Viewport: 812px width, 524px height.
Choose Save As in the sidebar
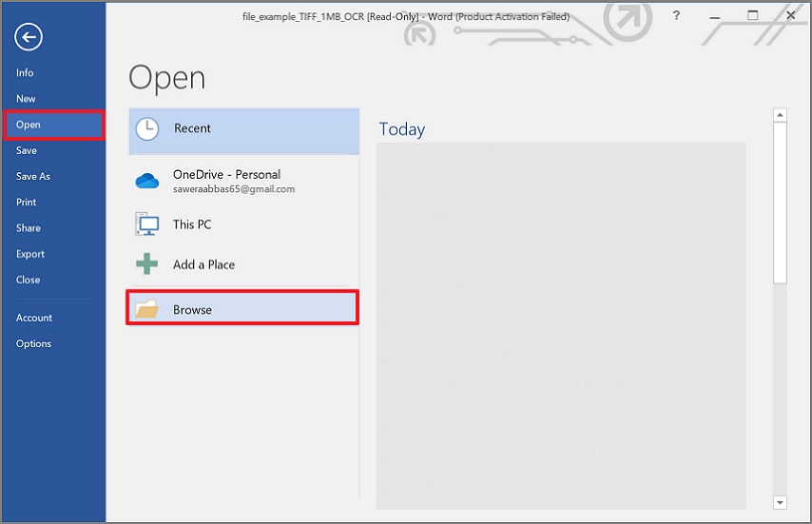click(x=33, y=177)
